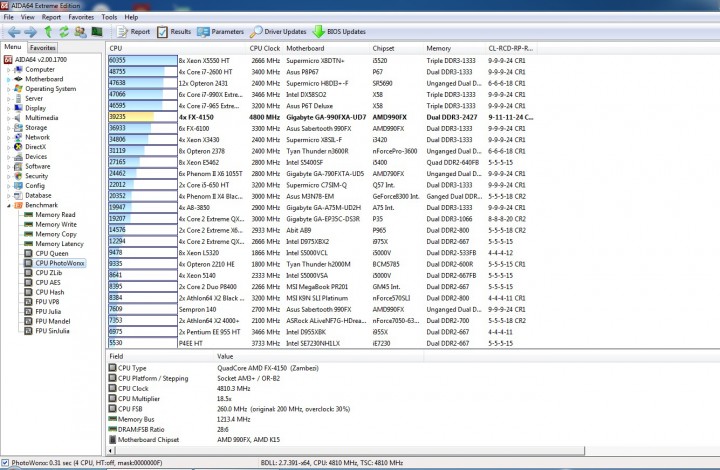720x470 pixels.
Task: Open the Tools menu
Action: tap(109, 17)
